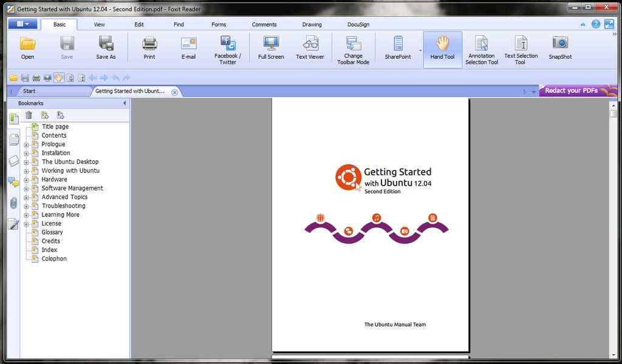Activate the SnapShot tool

click(x=560, y=48)
